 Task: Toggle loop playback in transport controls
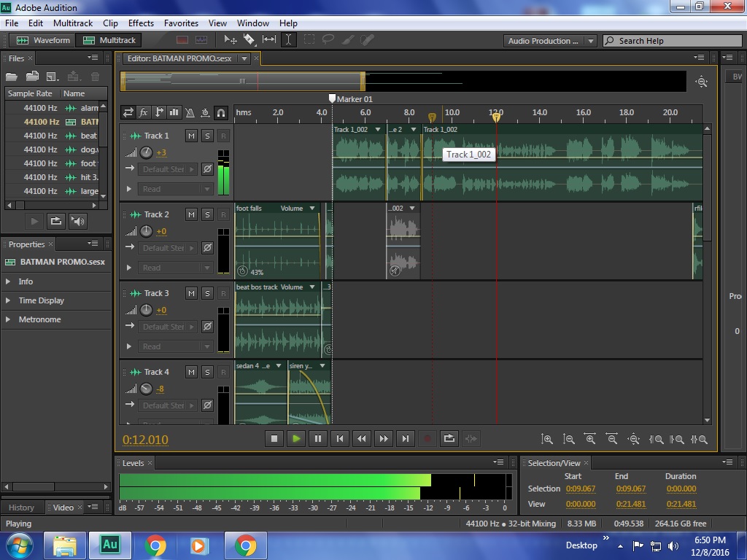click(x=449, y=438)
